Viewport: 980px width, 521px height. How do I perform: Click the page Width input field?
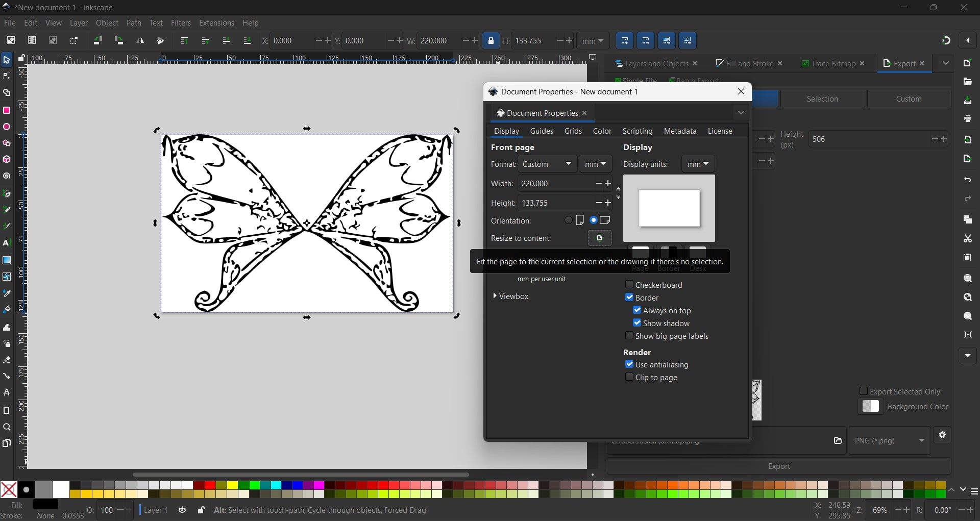coord(556,184)
